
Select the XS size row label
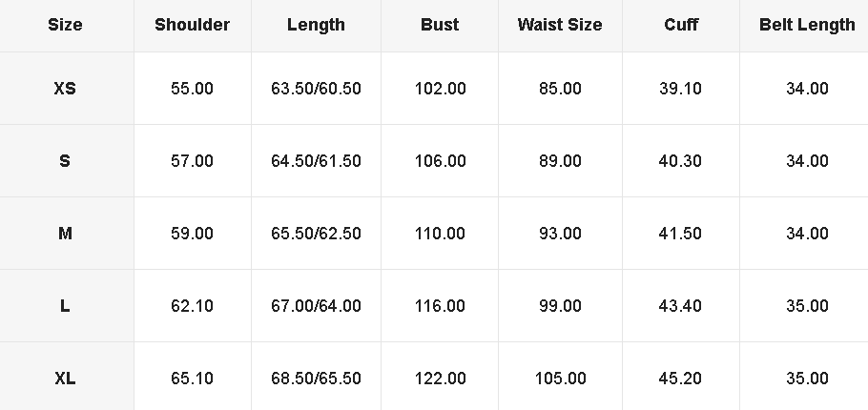(x=65, y=89)
